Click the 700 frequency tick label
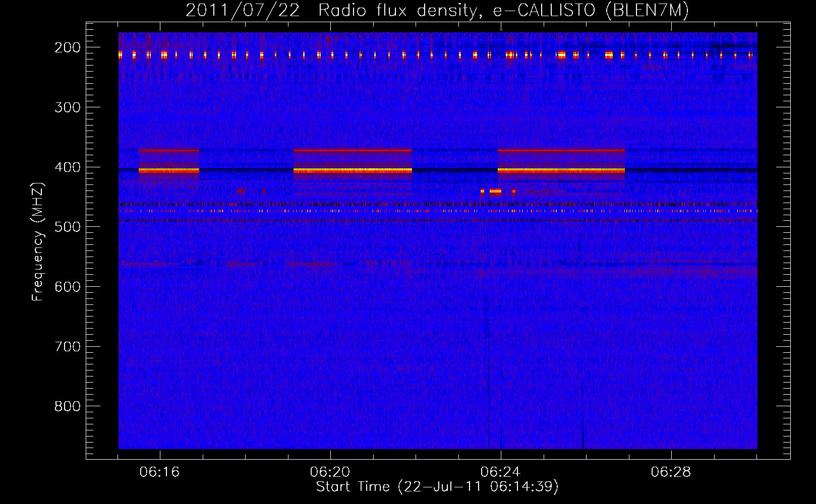Viewport: 816px width, 504px height. point(68,347)
